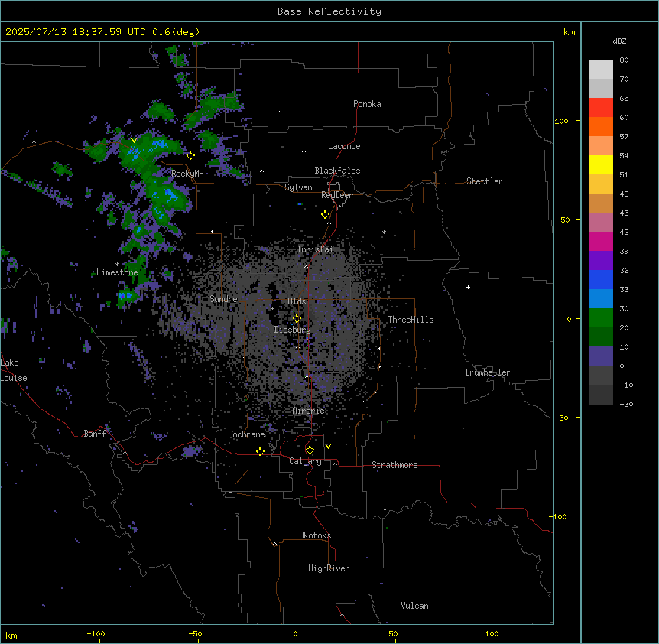Click the RockyMH label
The width and height of the screenshot is (659, 644).
tap(187, 174)
